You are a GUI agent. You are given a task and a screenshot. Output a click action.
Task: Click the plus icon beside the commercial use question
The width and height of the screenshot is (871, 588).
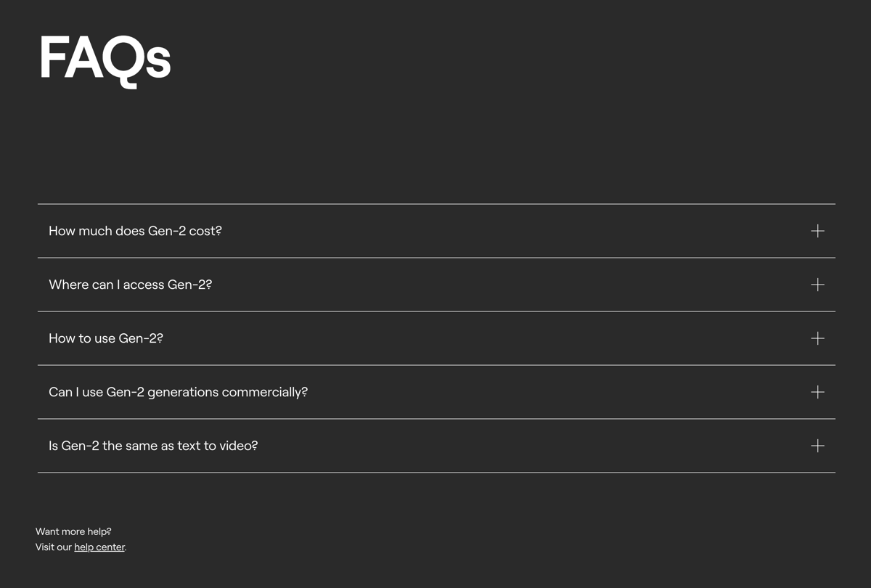click(817, 392)
